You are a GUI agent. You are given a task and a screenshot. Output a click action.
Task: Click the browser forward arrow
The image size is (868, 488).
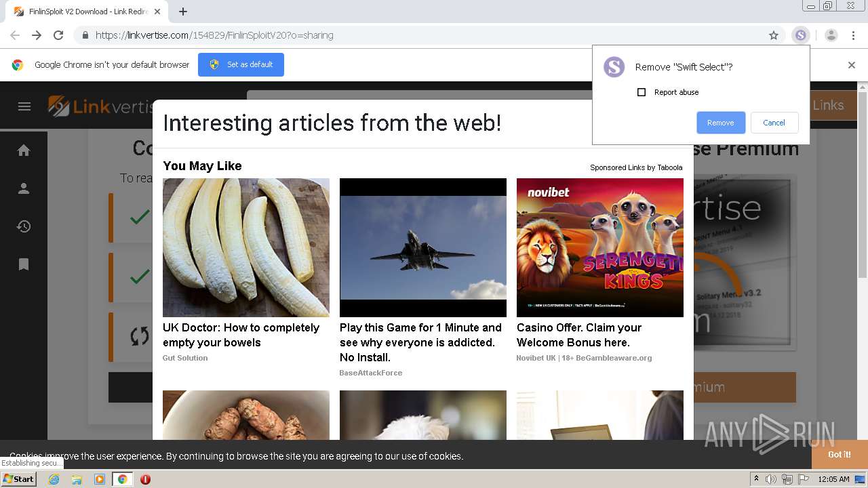pos(37,35)
